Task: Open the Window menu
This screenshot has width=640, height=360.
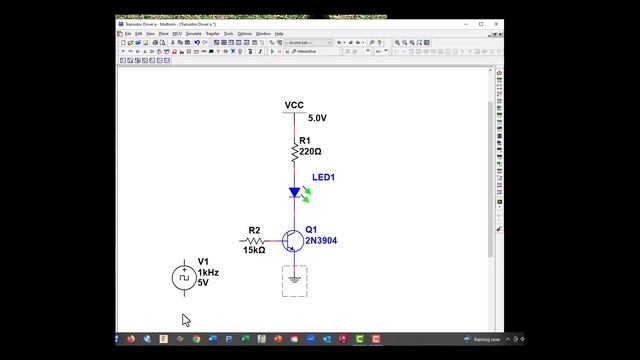Action: [263, 34]
